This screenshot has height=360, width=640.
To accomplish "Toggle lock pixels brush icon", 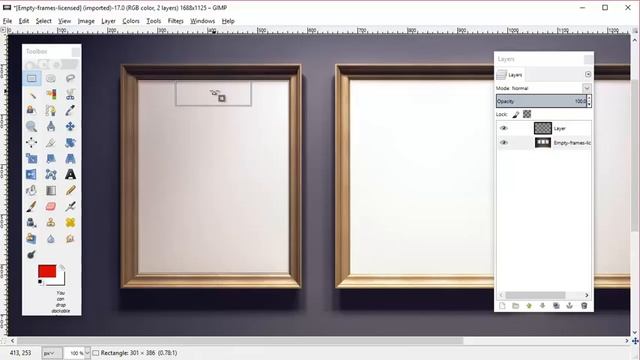I will [x=516, y=114].
